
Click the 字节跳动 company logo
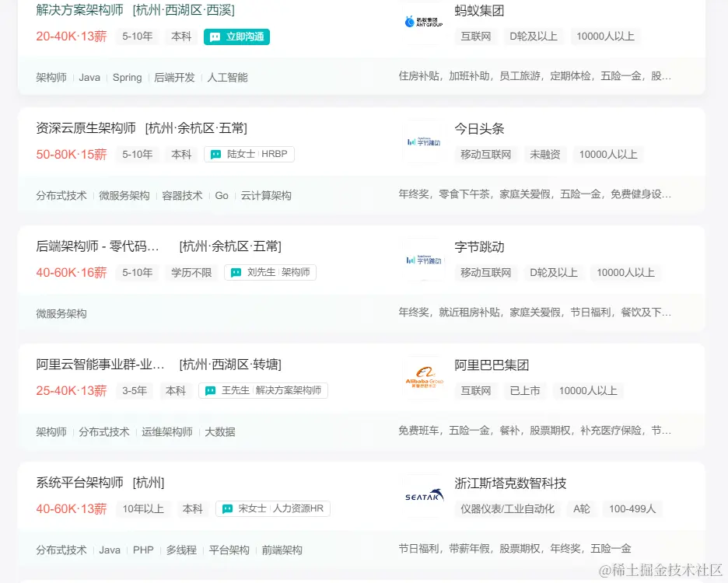coord(424,260)
